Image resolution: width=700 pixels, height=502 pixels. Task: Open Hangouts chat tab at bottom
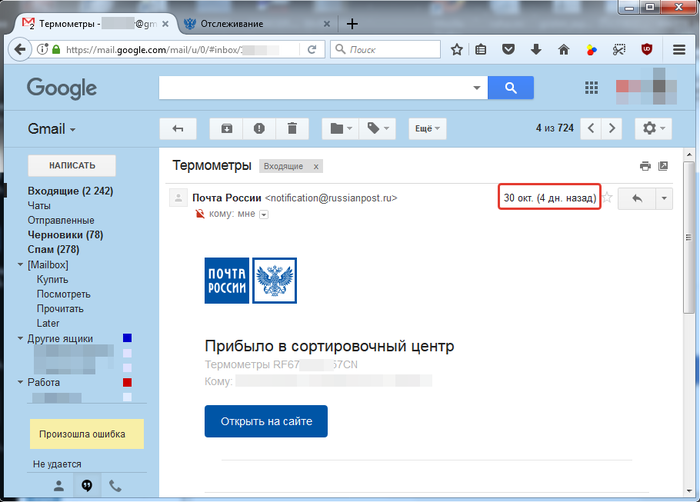(x=87, y=486)
